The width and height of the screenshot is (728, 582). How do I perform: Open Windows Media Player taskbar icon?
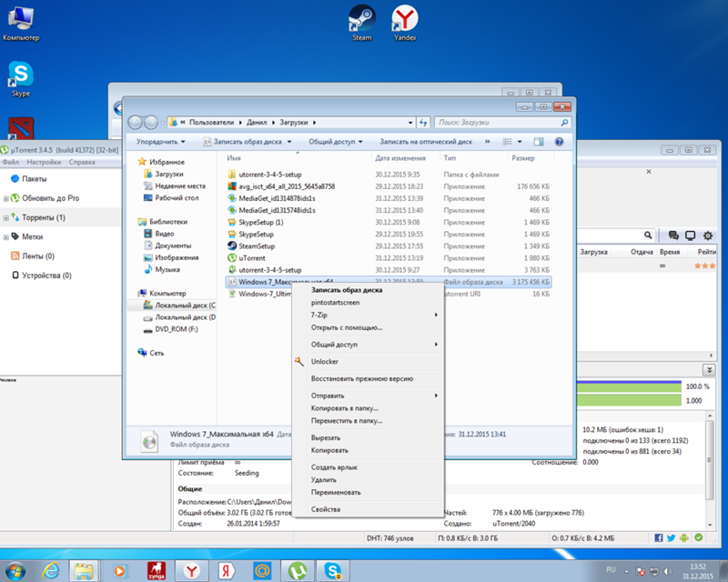(x=119, y=570)
